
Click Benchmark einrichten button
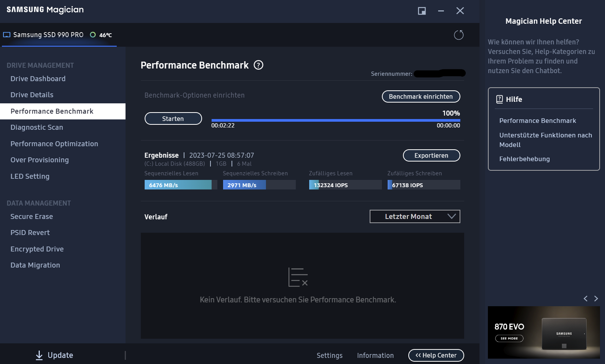point(421,96)
